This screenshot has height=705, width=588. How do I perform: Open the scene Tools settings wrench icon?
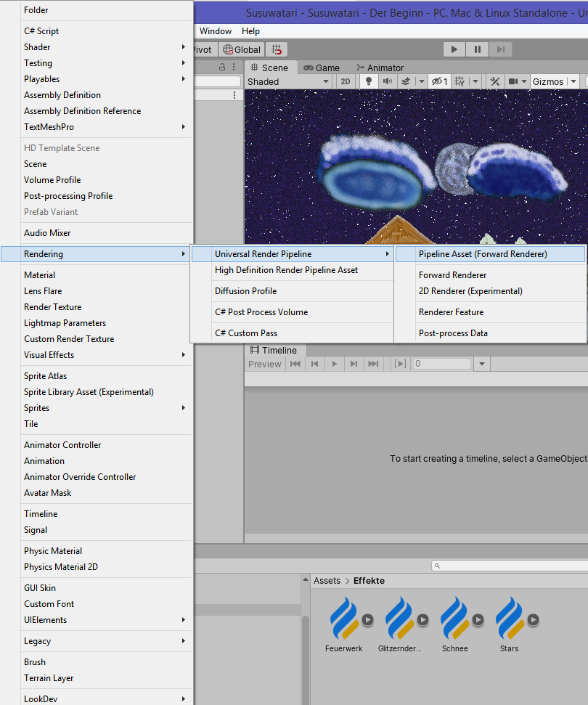[495, 81]
